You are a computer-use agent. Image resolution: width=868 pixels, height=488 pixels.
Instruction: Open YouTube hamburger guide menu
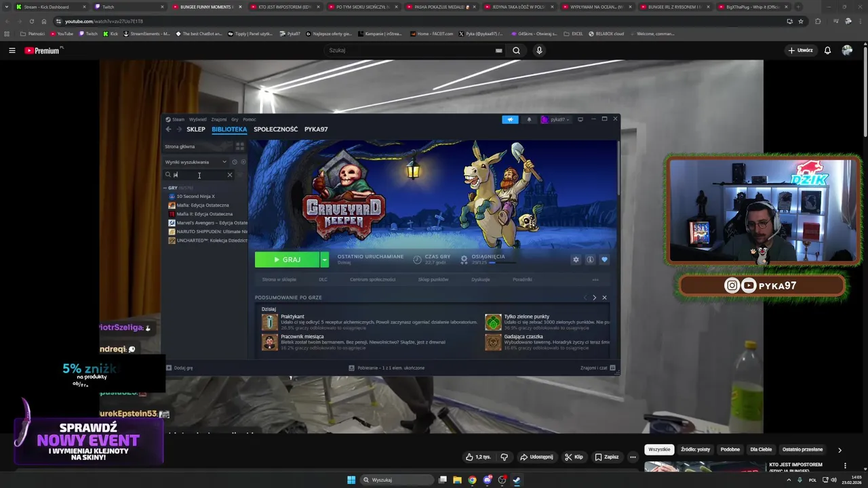[12, 50]
